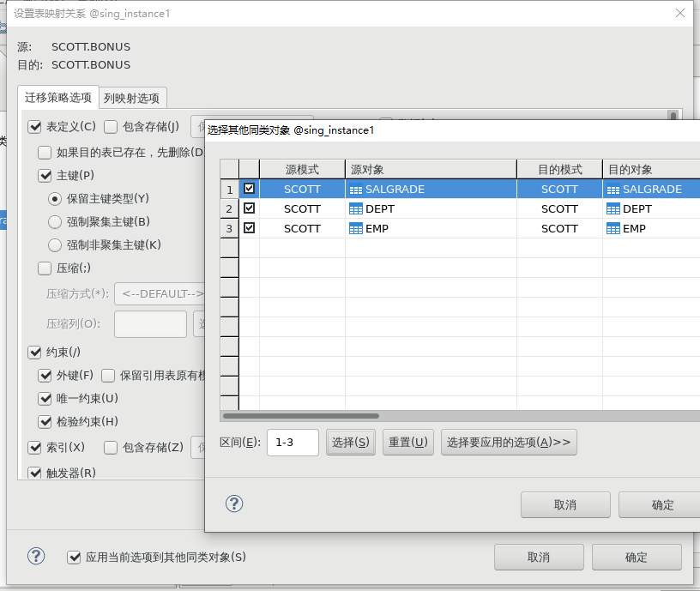Screen dimensions: 700x591
Task: Select 强制非聚集主键(K) radio button
Action: pyautogui.click(x=54, y=245)
